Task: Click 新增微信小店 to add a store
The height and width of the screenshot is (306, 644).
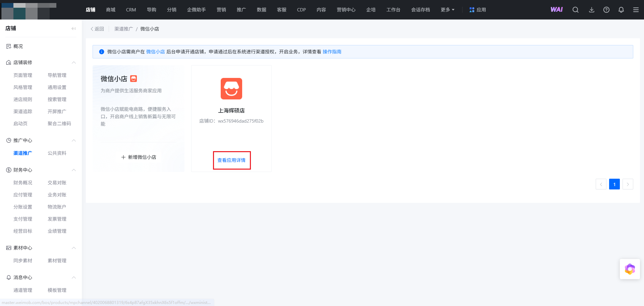Action: tap(139, 157)
